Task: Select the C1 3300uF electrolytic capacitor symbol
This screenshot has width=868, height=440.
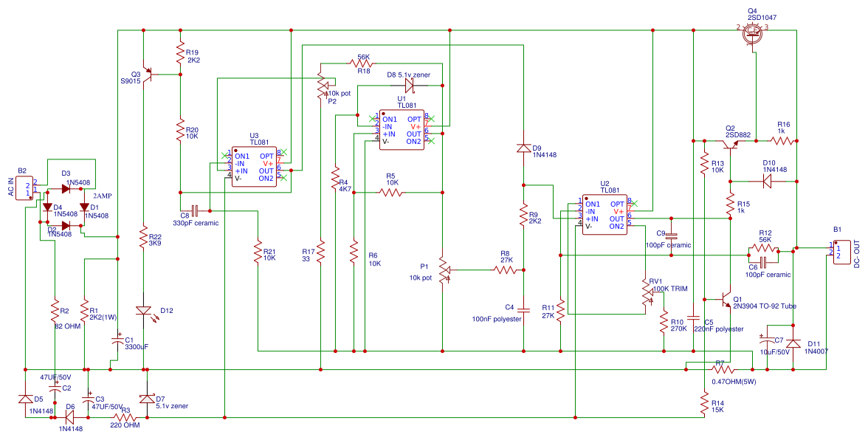Action: (x=118, y=340)
